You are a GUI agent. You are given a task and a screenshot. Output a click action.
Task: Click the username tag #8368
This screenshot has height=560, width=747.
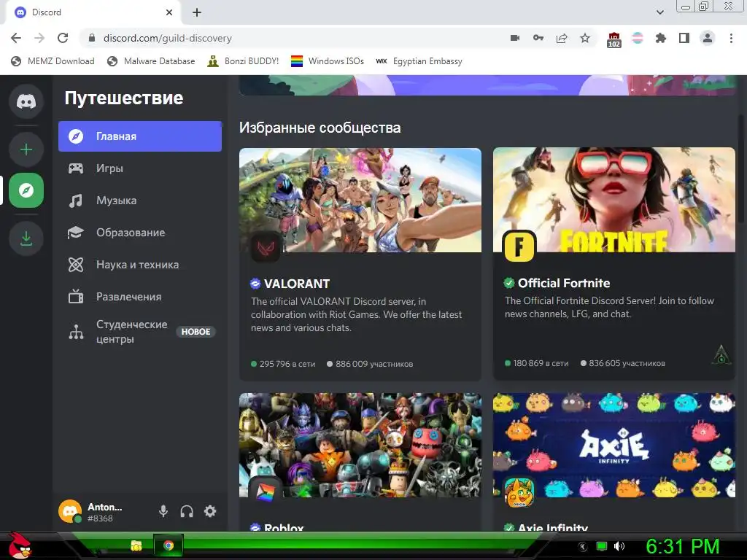click(x=100, y=518)
